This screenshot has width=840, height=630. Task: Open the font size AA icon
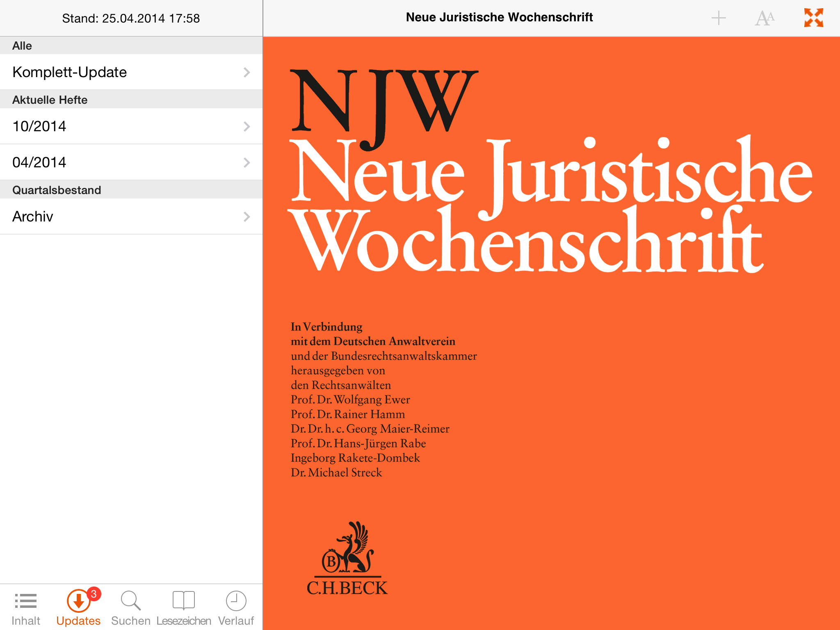point(765,18)
